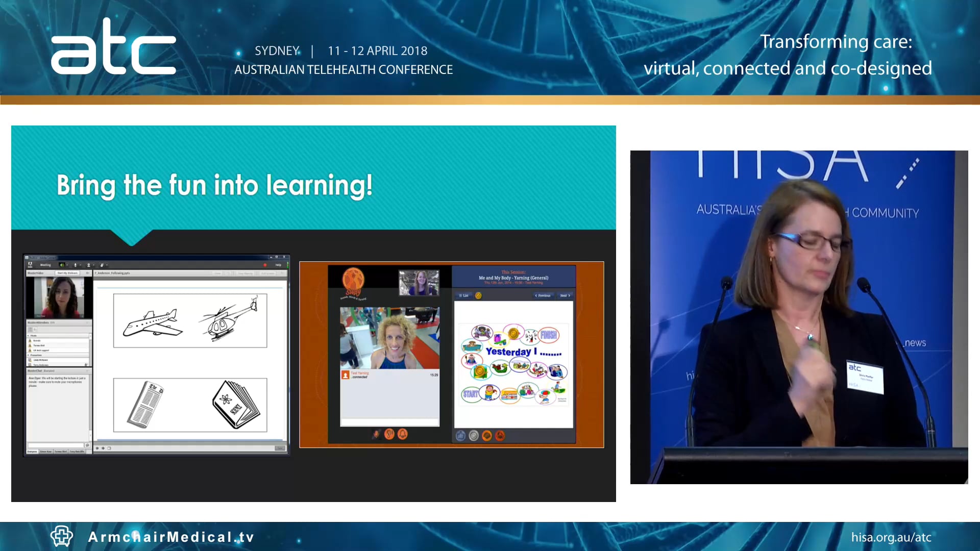Screen dimensions: 980x551
Task: Switch to the Everyone chat tab
Action: pos(32,451)
